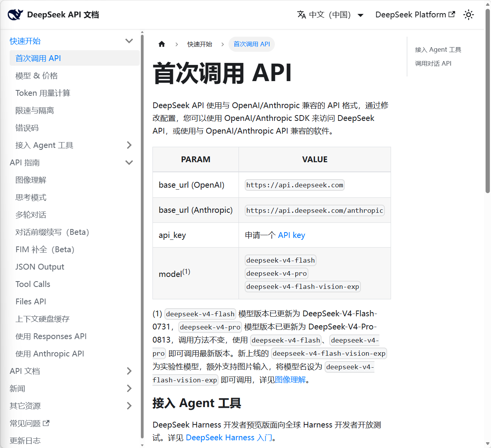
Task: Expand the 其它资源 sidebar chevron
Action: point(129,406)
